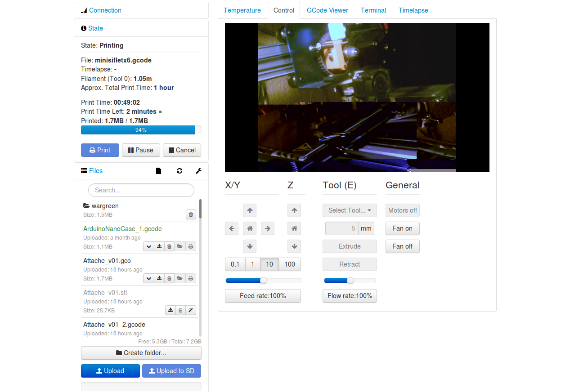Click the Files list icon
Screen dimensions: 570x392
point(84,171)
